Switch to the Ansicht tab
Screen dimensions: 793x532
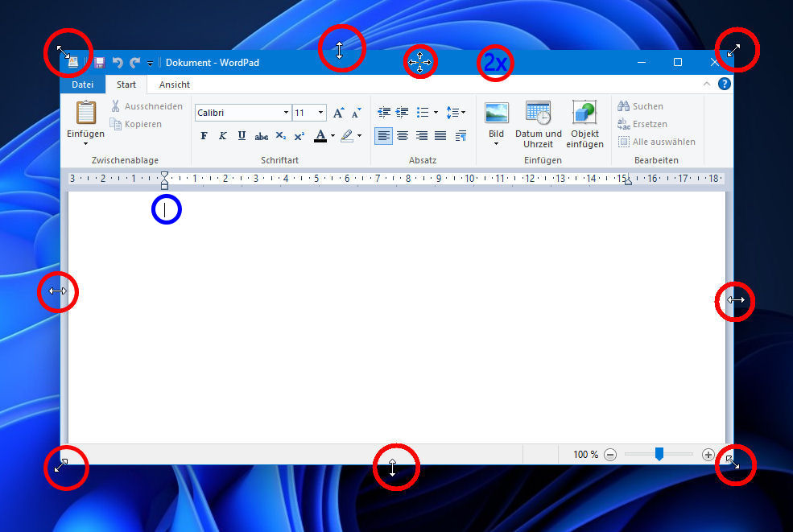point(175,85)
